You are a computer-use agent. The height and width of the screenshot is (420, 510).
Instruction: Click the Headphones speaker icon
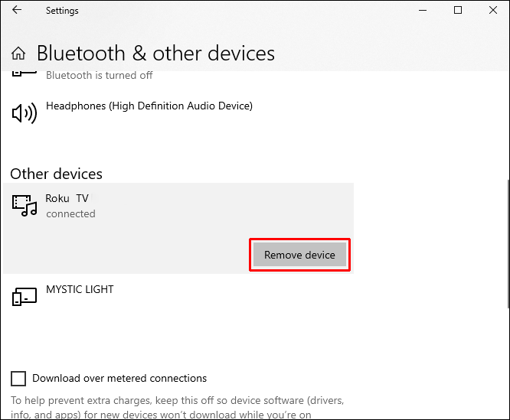coord(25,113)
